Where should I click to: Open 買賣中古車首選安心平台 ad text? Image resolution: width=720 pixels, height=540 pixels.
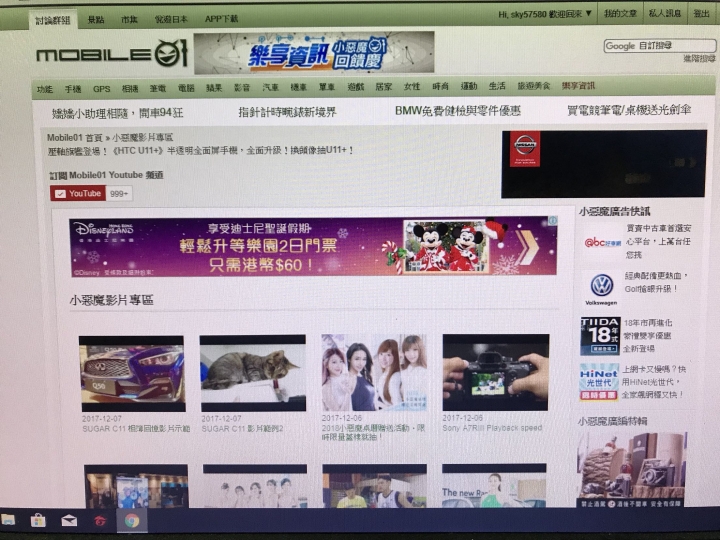coord(658,241)
